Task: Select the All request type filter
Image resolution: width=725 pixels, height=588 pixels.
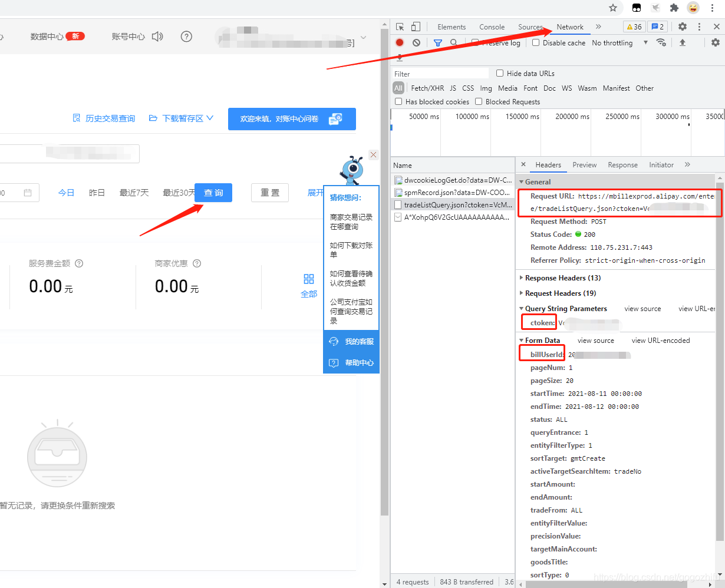Action: (398, 88)
